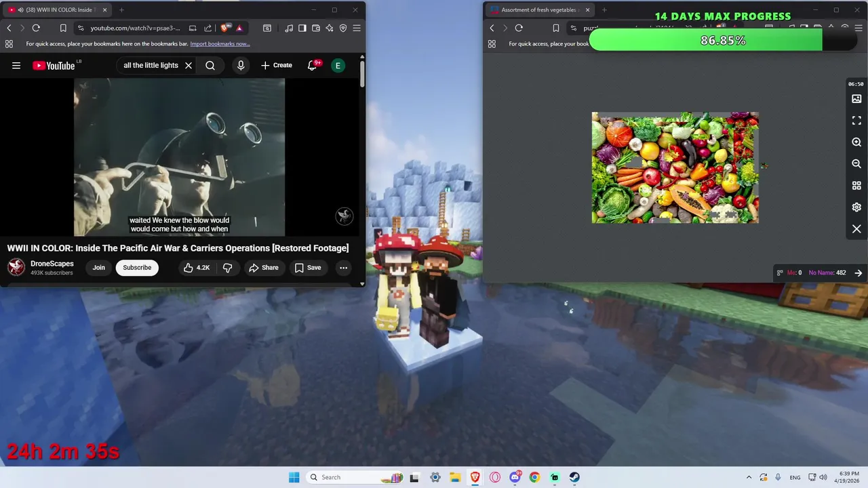Open File Explorer from taskbar

(x=454, y=477)
